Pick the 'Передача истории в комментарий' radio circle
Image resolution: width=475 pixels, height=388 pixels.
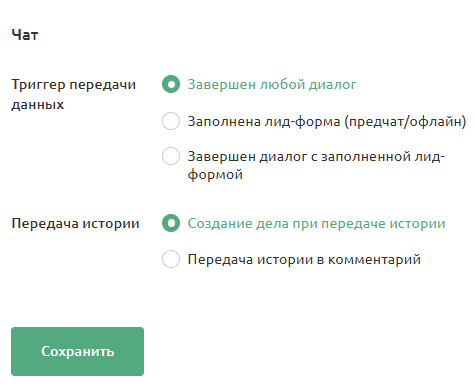point(171,259)
